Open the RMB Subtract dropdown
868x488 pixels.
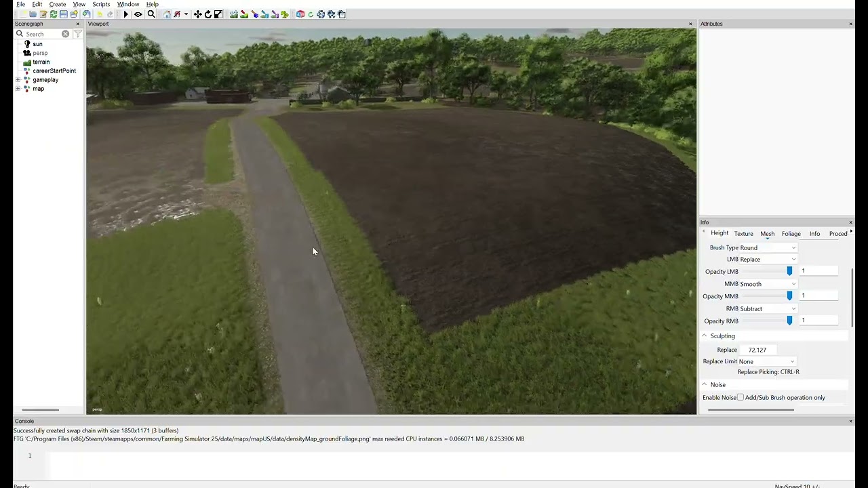768,309
